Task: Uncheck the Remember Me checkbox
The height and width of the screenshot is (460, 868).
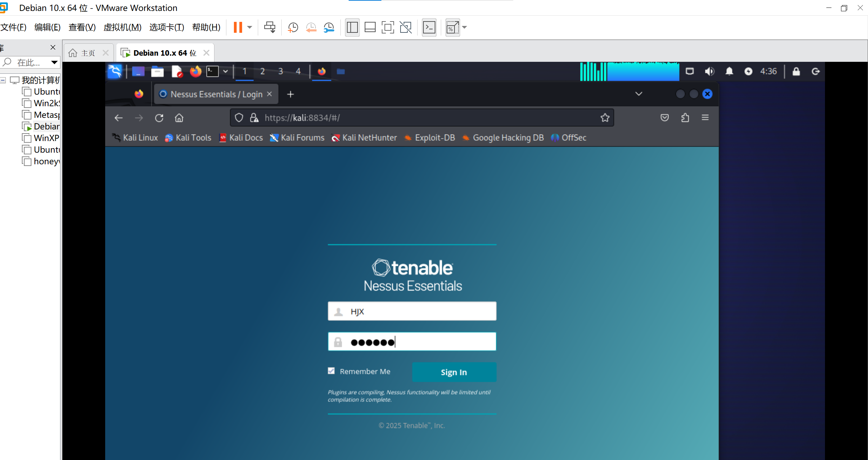Action: (331, 371)
